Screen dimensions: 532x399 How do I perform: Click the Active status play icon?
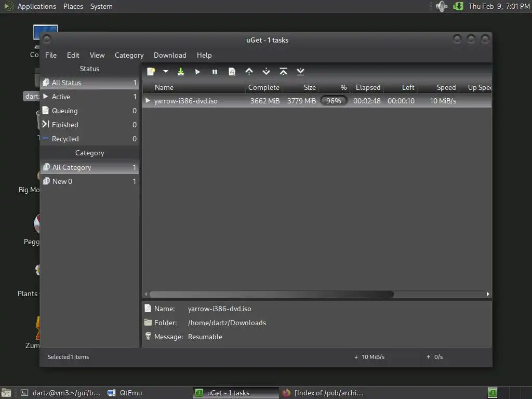point(46,96)
